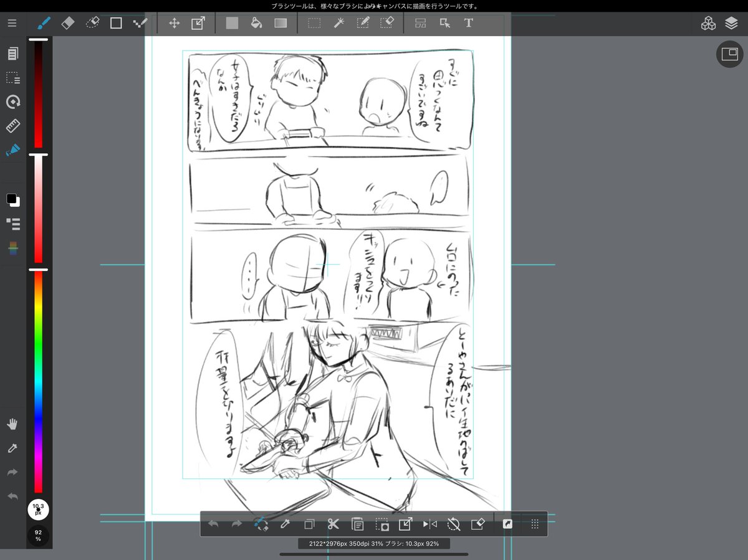Select the square shape drawing tool
The image size is (748, 560).
[x=116, y=24]
